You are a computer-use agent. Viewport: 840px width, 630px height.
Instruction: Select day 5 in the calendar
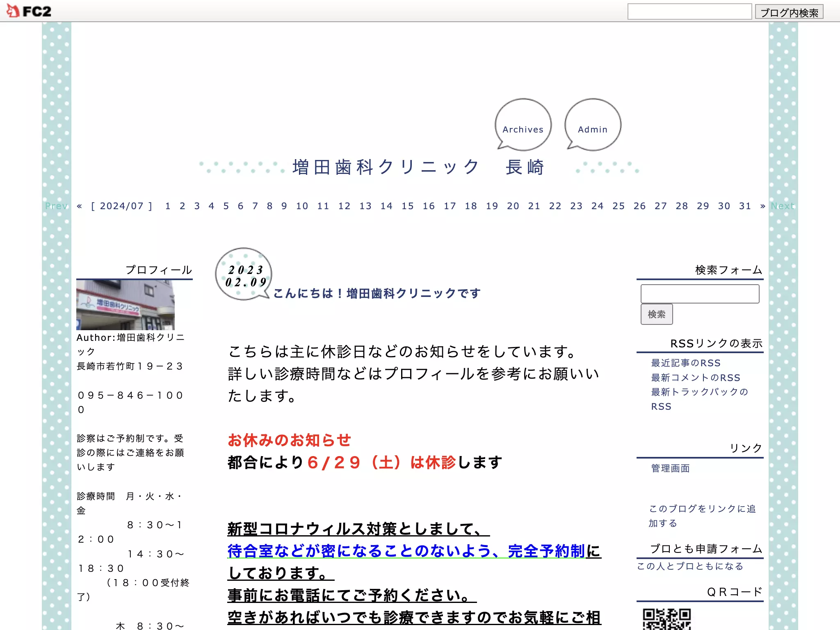coord(226,206)
